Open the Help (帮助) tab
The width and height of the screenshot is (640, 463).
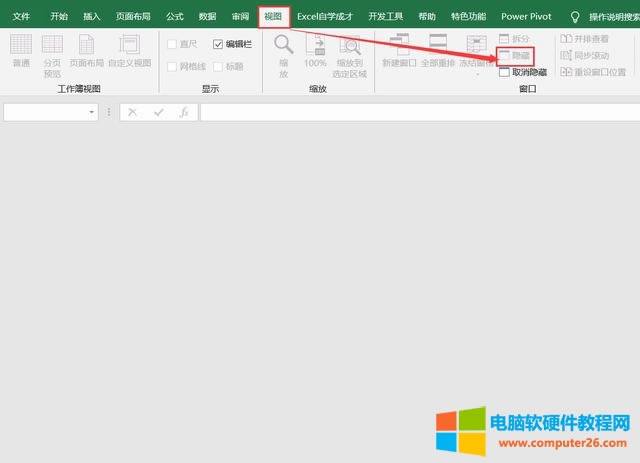click(427, 17)
